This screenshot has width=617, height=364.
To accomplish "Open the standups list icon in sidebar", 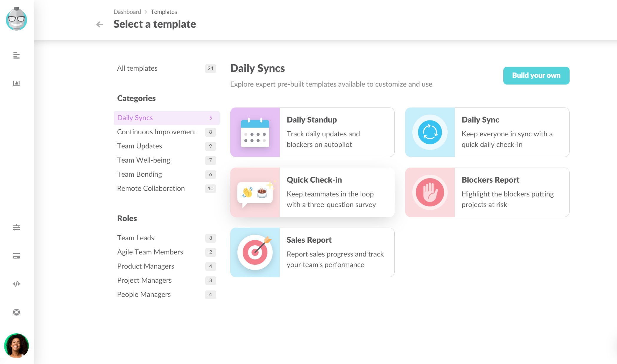I will point(17,55).
